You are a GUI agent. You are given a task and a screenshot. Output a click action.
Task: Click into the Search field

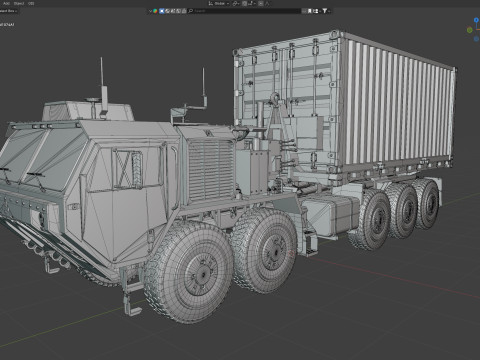tap(244, 11)
